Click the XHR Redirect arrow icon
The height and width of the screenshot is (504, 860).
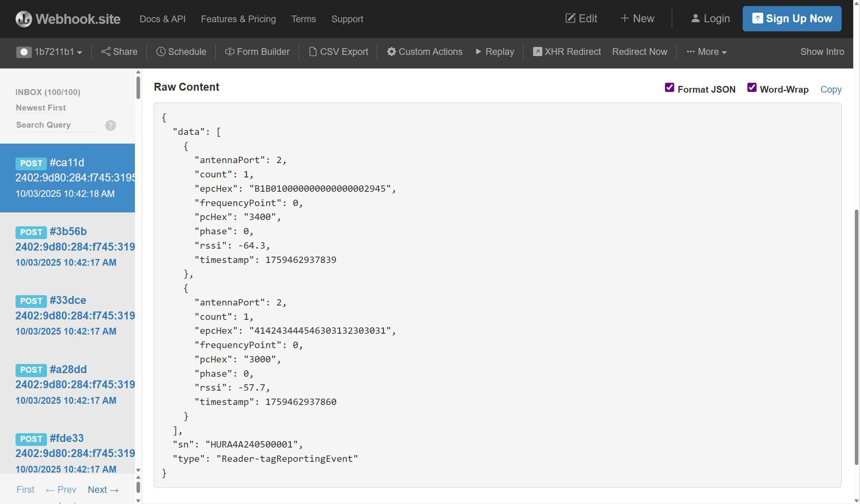coord(537,52)
